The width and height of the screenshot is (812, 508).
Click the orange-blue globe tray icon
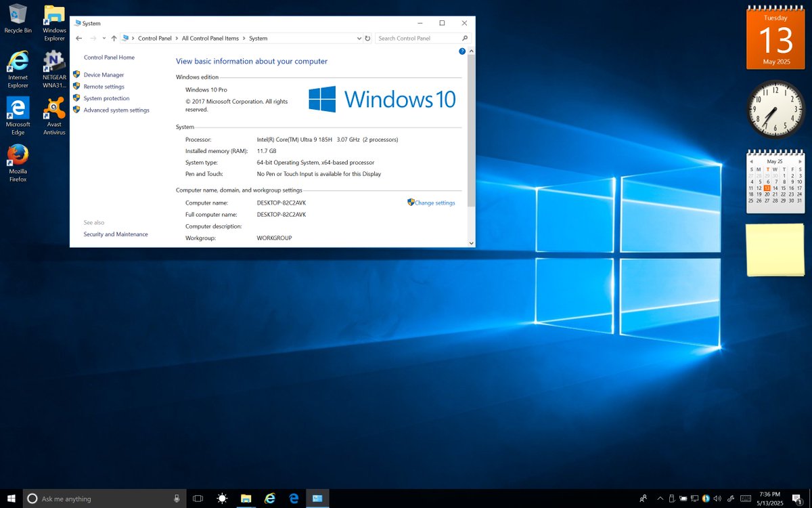pyautogui.click(x=706, y=499)
